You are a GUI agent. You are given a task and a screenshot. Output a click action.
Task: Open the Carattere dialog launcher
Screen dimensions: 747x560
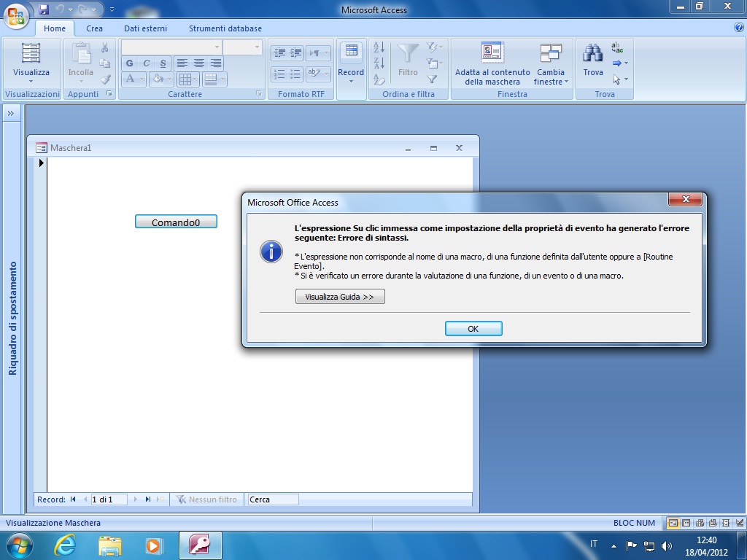[x=259, y=94]
